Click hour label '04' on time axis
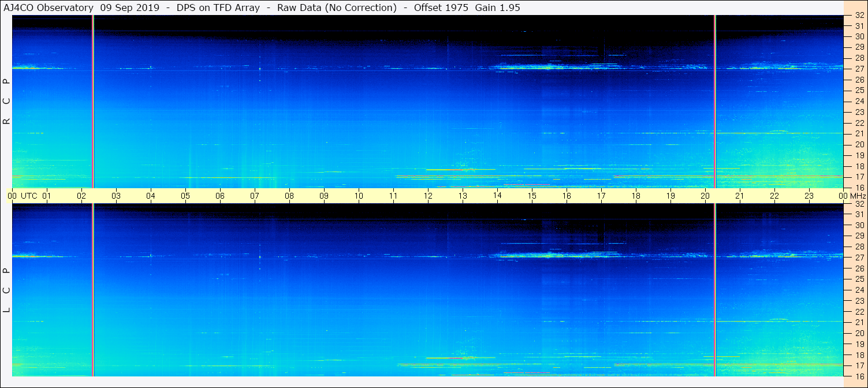This screenshot has width=868, height=388. (x=151, y=196)
